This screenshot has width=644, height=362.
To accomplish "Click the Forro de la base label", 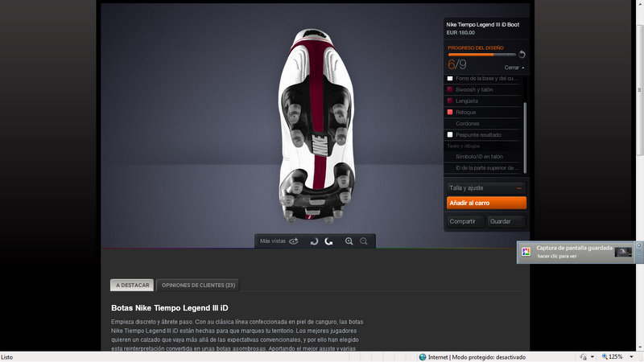I will pyautogui.click(x=487, y=78).
